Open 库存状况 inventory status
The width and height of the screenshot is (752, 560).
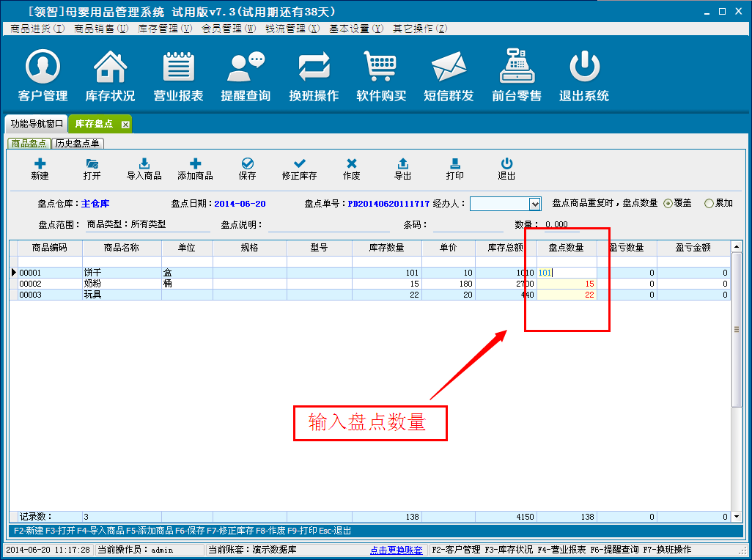point(110,75)
